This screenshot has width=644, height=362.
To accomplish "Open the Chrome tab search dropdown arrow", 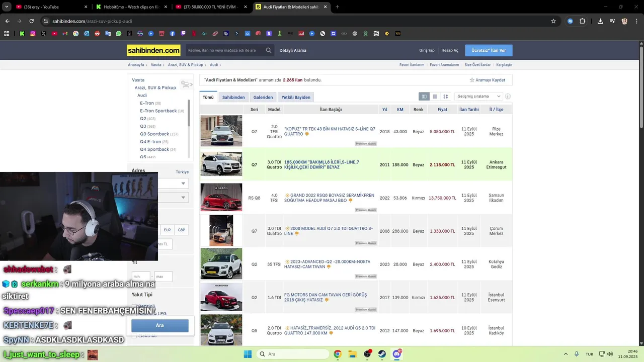I will pyautogui.click(x=7, y=7).
